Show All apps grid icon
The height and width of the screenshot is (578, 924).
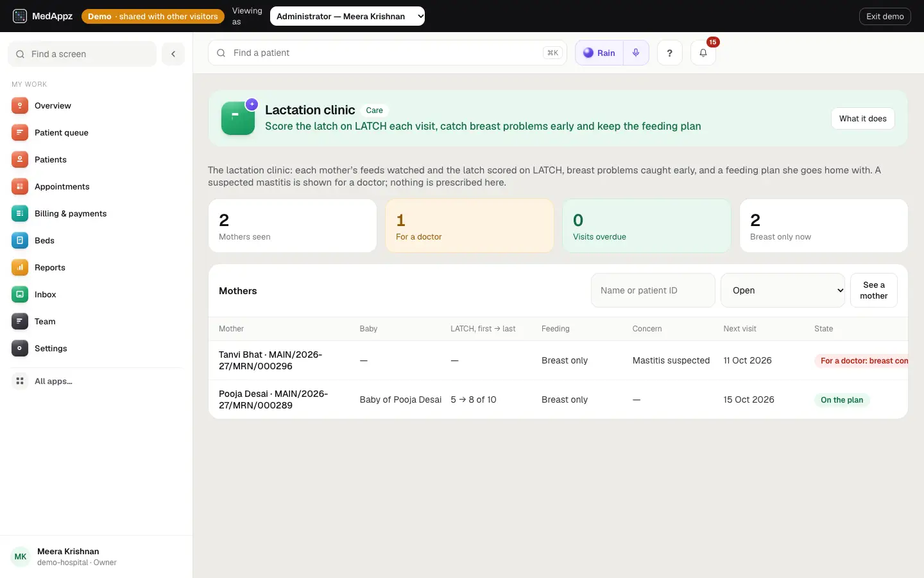(20, 381)
